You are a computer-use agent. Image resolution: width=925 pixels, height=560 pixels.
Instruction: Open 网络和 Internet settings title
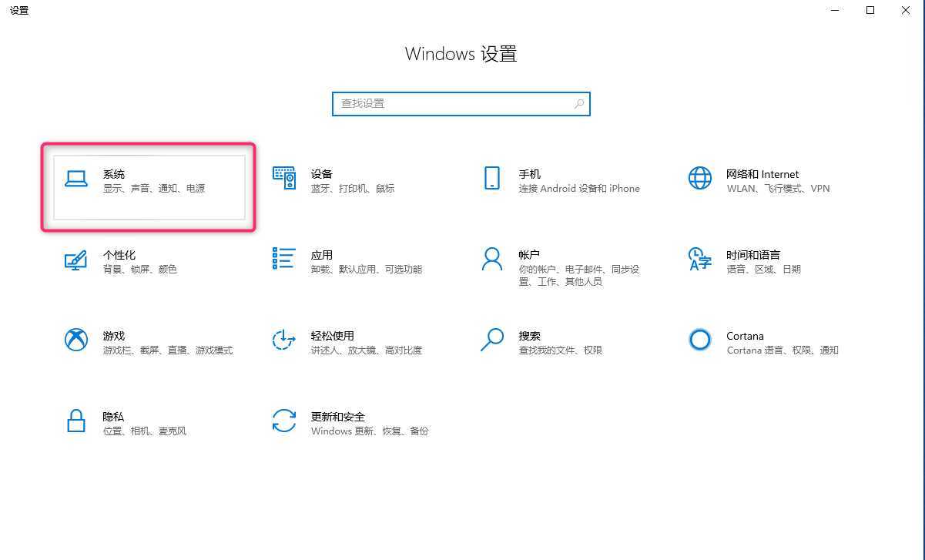pyautogui.click(x=762, y=174)
